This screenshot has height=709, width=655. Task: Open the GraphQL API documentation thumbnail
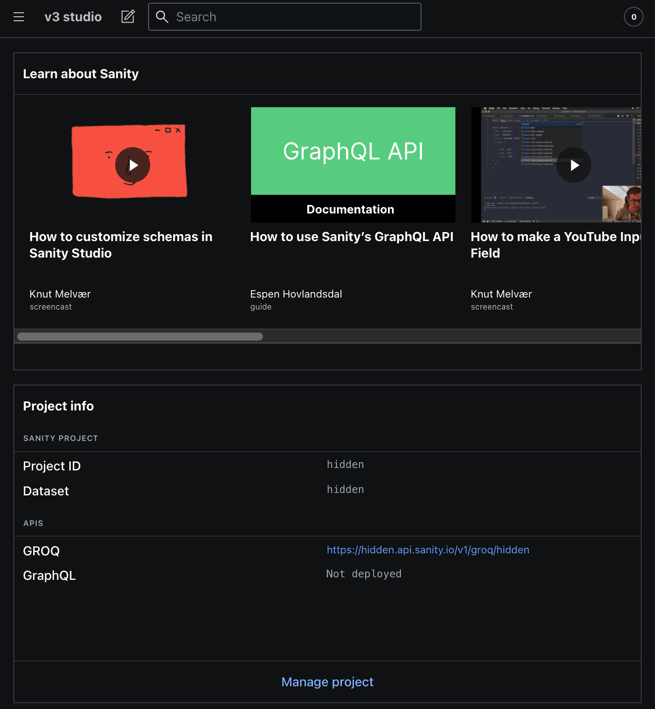tap(353, 165)
